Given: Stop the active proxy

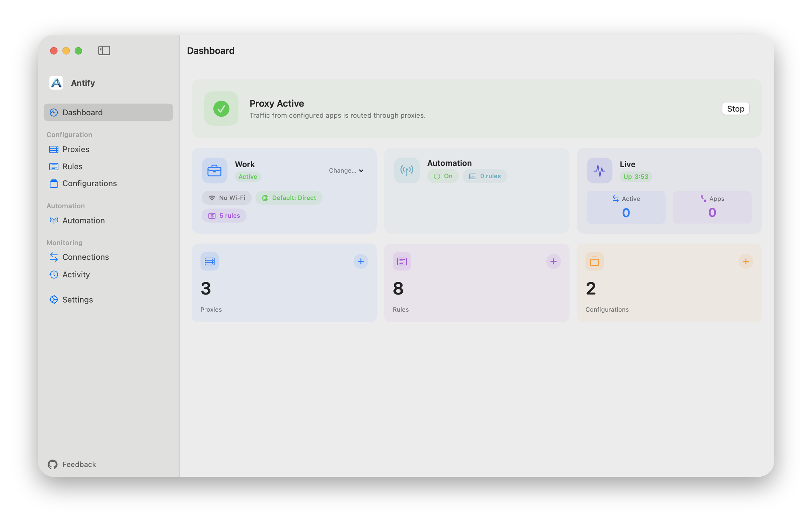Looking at the screenshot, I should point(735,109).
